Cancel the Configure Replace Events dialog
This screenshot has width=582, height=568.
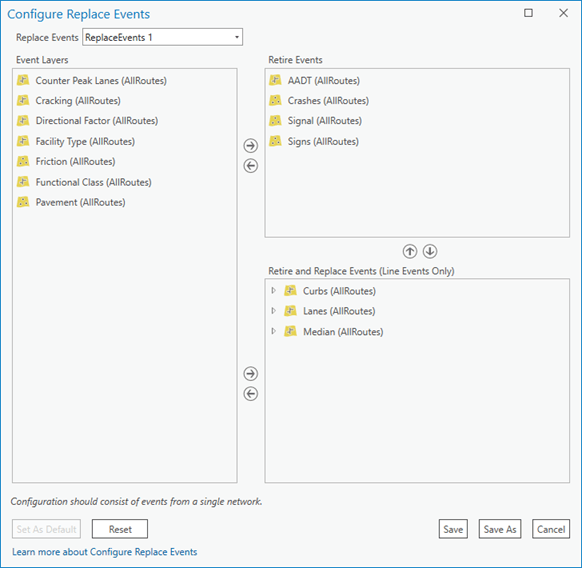click(551, 529)
